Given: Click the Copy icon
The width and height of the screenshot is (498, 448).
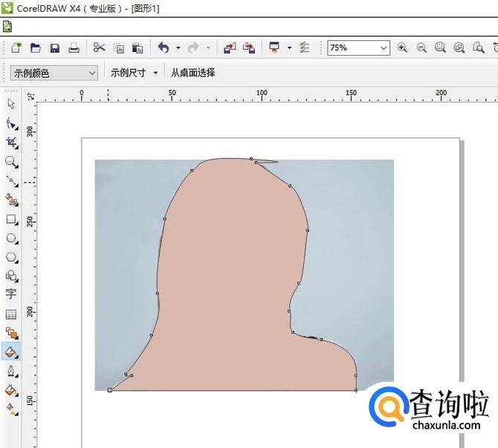Looking at the screenshot, I should [x=119, y=48].
